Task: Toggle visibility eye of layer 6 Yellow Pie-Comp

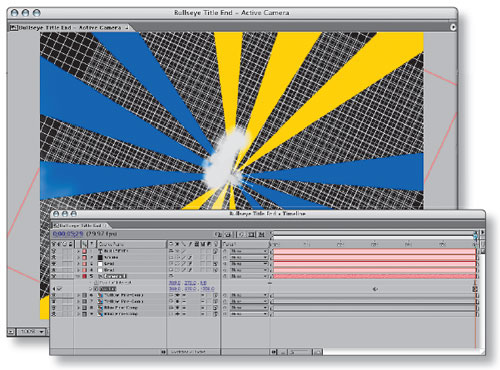Action: (54, 295)
